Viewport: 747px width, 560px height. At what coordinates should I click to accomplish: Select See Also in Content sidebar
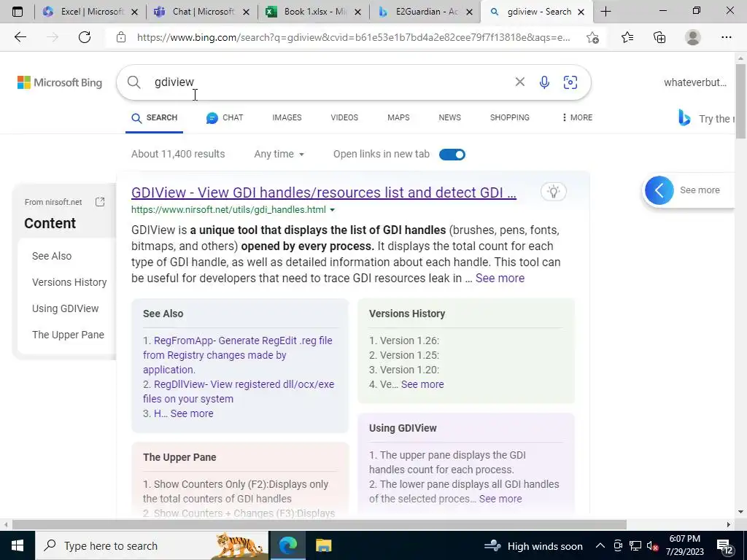point(52,256)
